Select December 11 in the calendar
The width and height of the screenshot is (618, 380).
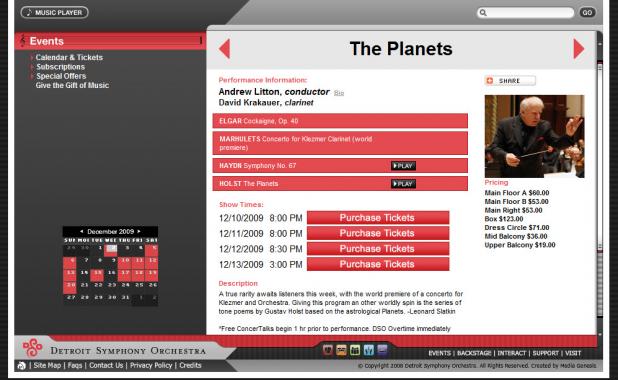point(138,263)
